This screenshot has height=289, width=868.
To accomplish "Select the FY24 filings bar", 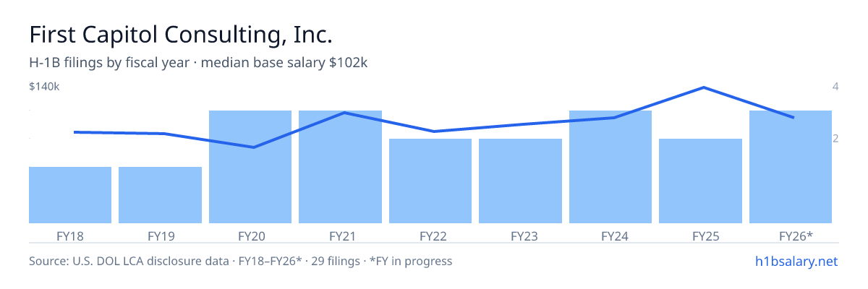I will click(610, 167).
